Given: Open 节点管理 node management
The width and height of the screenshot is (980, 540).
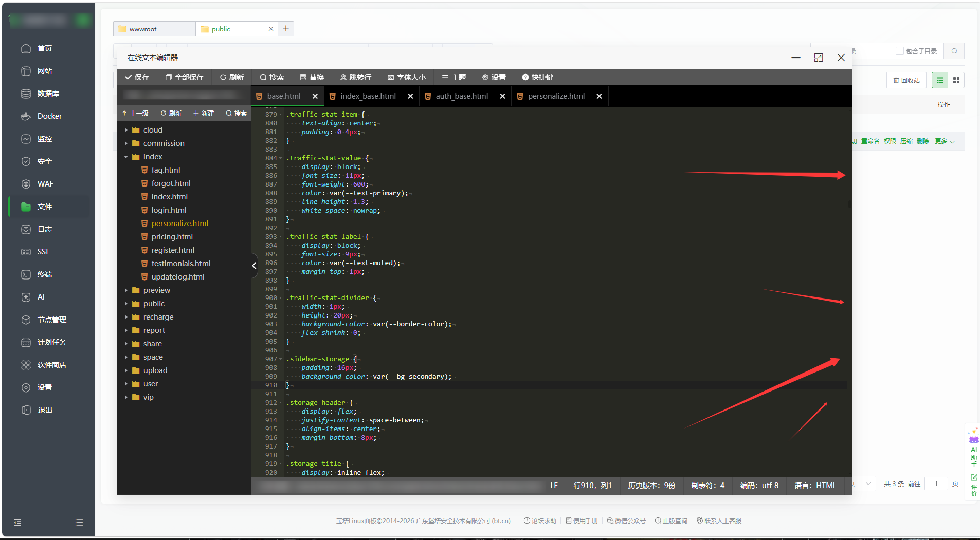Looking at the screenshot, I should pyautogui.click(x=51, y=320).
